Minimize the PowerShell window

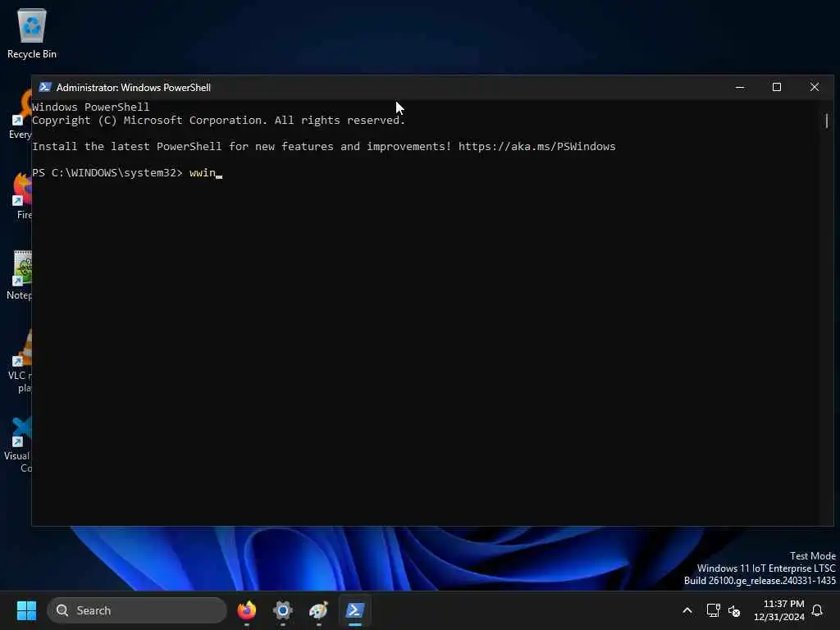(740, 87)
